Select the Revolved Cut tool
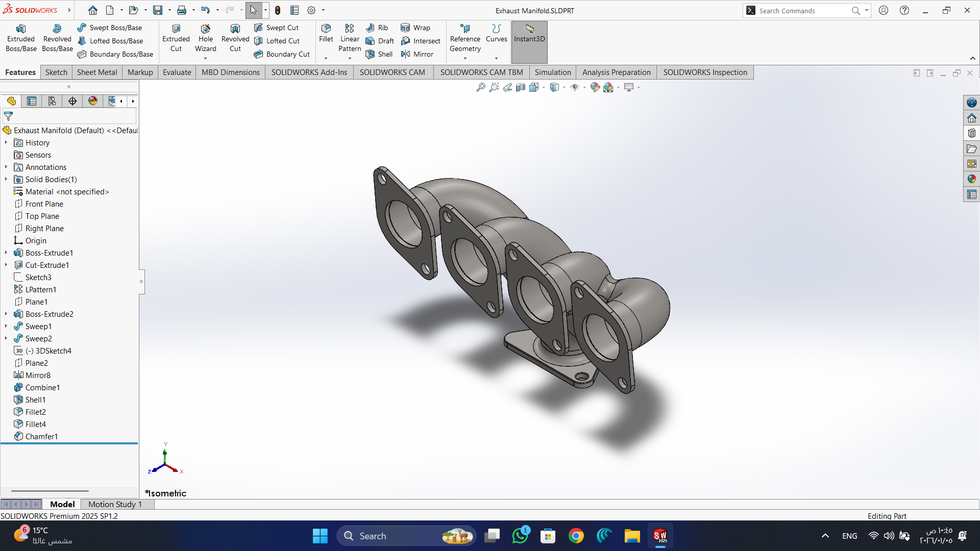 pos(235,38)
